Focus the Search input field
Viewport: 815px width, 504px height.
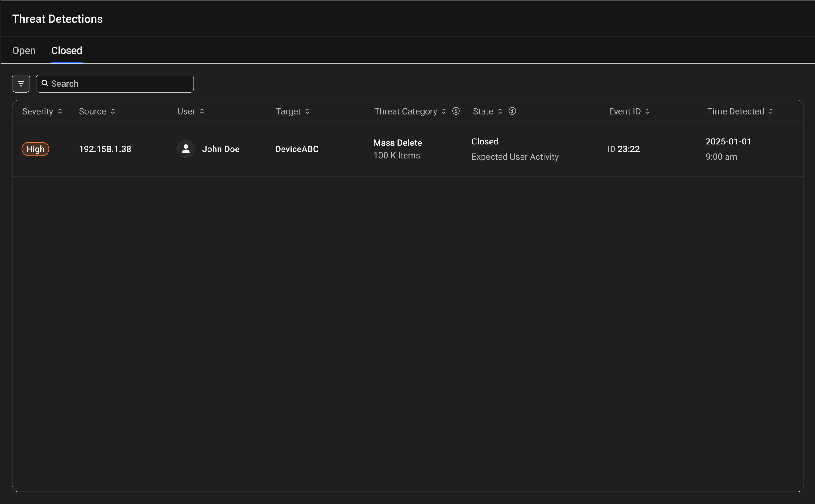(120, 83)
